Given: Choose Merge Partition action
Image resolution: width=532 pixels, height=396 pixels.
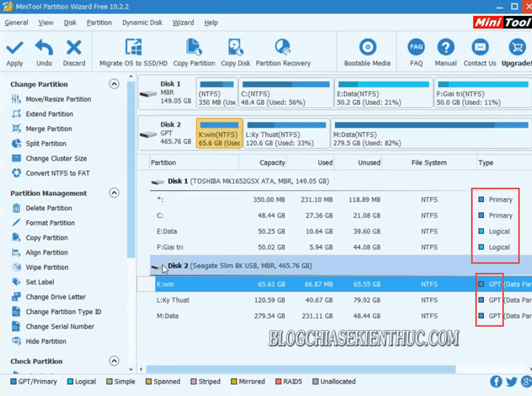Looking at the screenshot, I should pyautogui.click(x=49, y=129).
